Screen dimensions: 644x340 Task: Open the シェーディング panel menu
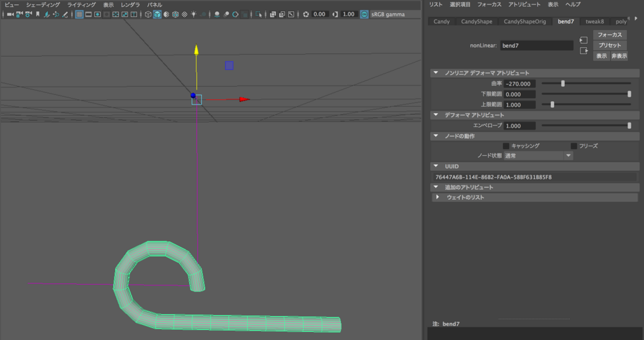click(43, 4)
